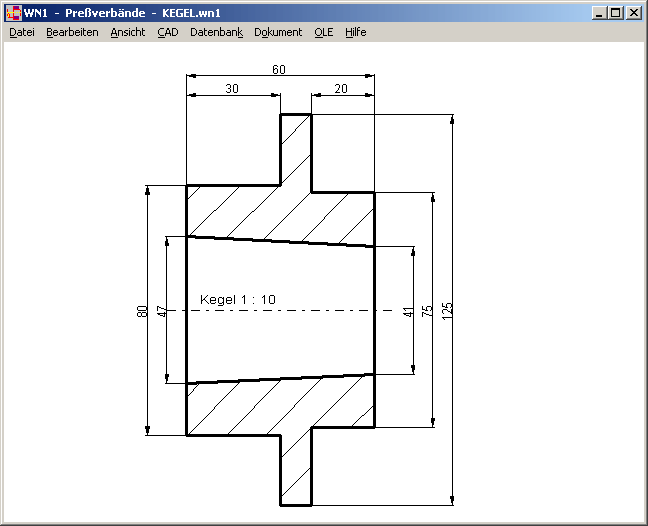Open the CAD menu
This screenshot has width=648, height=526.
168,32
